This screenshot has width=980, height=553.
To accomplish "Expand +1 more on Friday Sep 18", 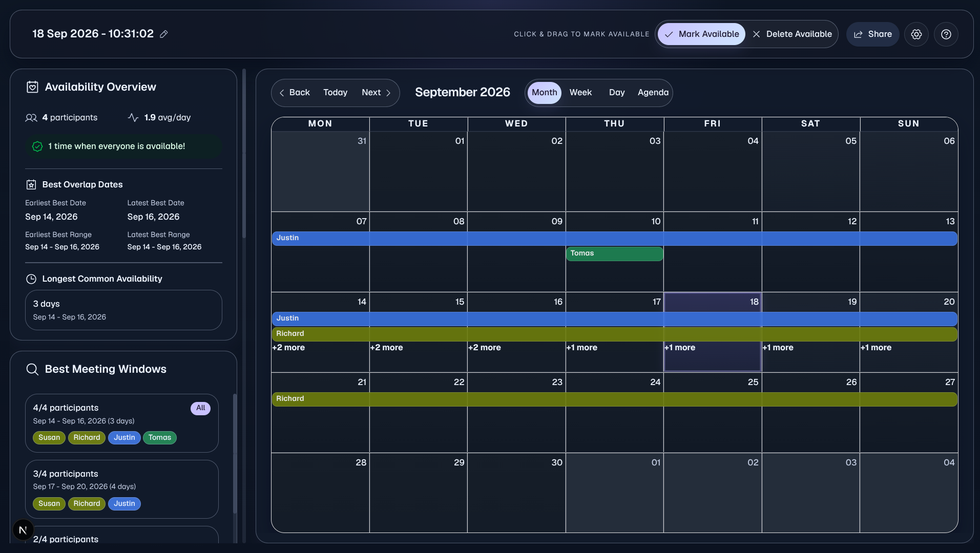I will coord(680,348).
